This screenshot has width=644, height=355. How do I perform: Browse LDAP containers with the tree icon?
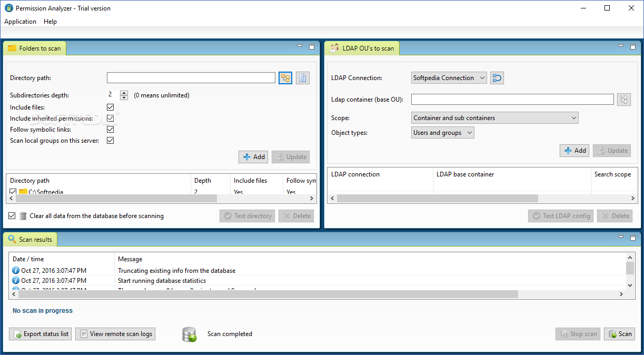[x=624, y=100]
